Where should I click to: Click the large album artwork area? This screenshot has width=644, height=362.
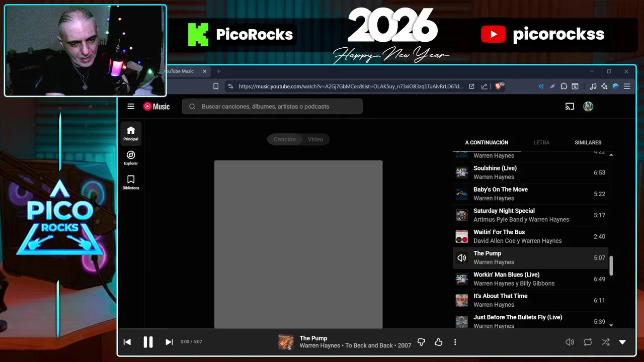pyautogui.click(x=298, y=244)
